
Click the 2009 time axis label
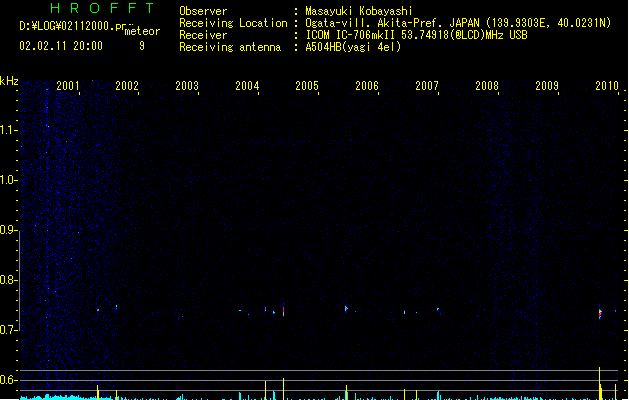(x=547, y=85)
